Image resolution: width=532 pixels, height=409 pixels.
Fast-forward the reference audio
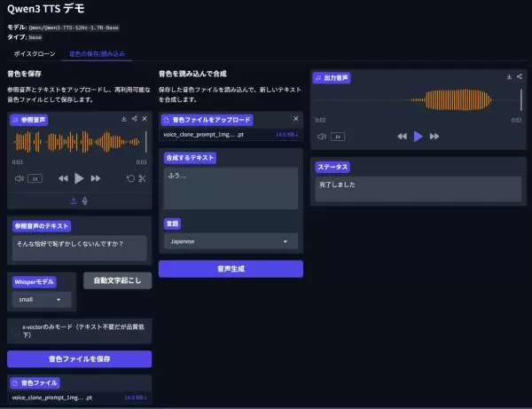point(96,178)
